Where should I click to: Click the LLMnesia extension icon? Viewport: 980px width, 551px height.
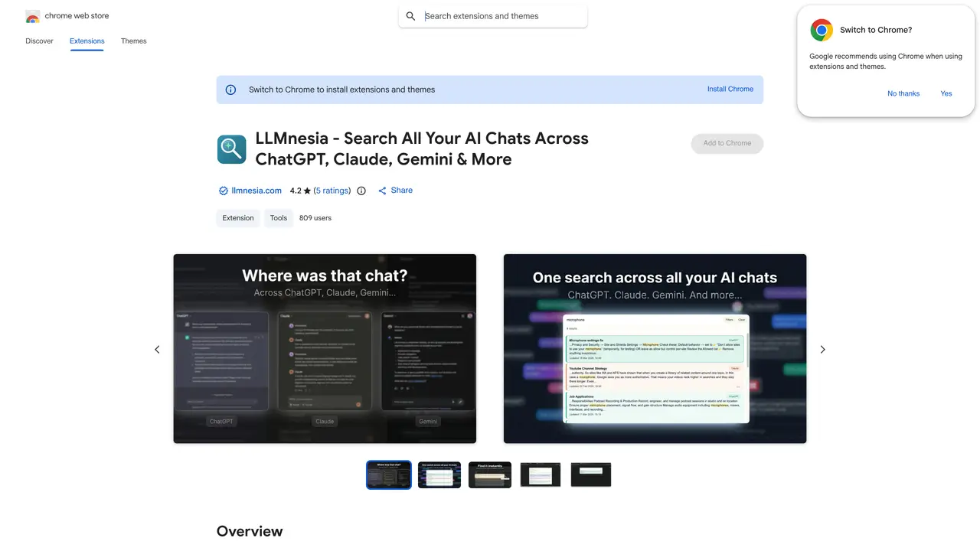[232, 149]
